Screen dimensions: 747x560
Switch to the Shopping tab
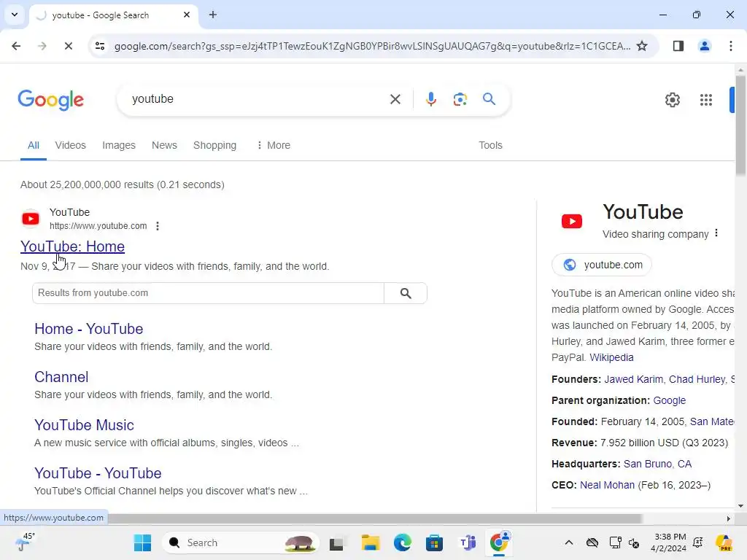pos(215,145)
